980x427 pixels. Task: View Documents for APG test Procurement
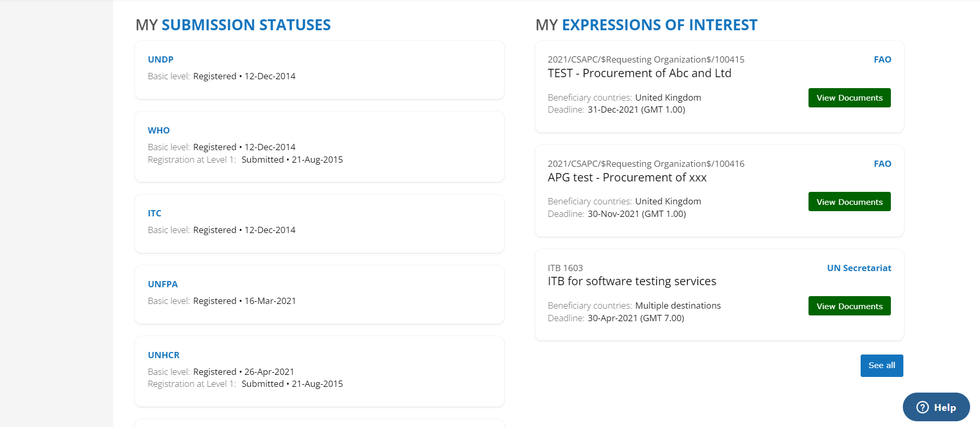[x=849, y=202]
